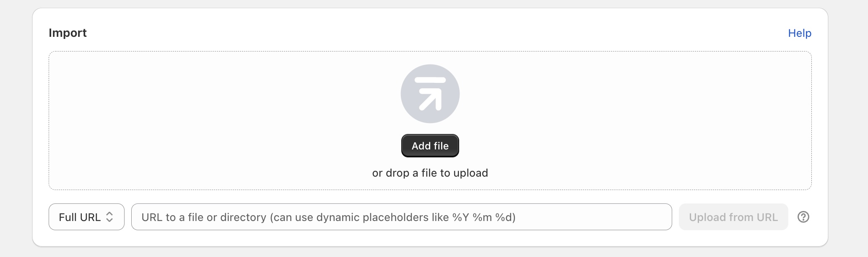Open the Full URL type dropdown
The image size is (868, 257).
coord(86,217)
